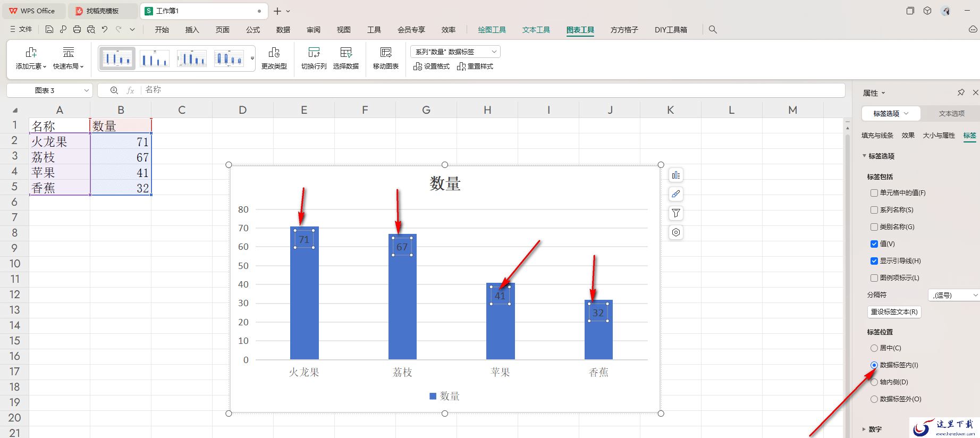Uncheck the 值(V) checkbox
Screen dimensions: 980x438
(874, 244)
